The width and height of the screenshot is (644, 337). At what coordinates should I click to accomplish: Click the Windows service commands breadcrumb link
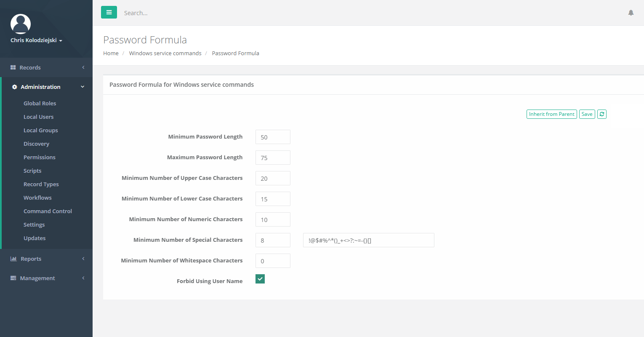click(x=165, y=53)
